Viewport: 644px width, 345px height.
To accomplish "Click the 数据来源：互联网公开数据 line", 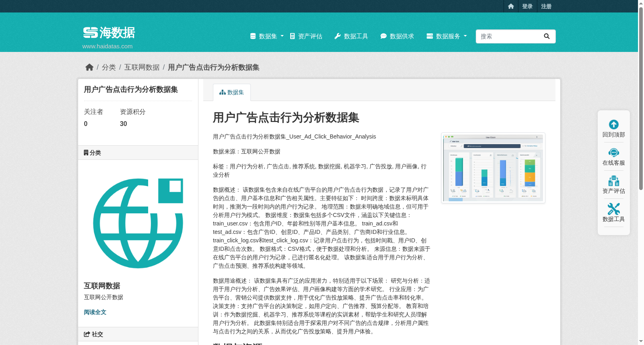I will (x=247, y=151).
